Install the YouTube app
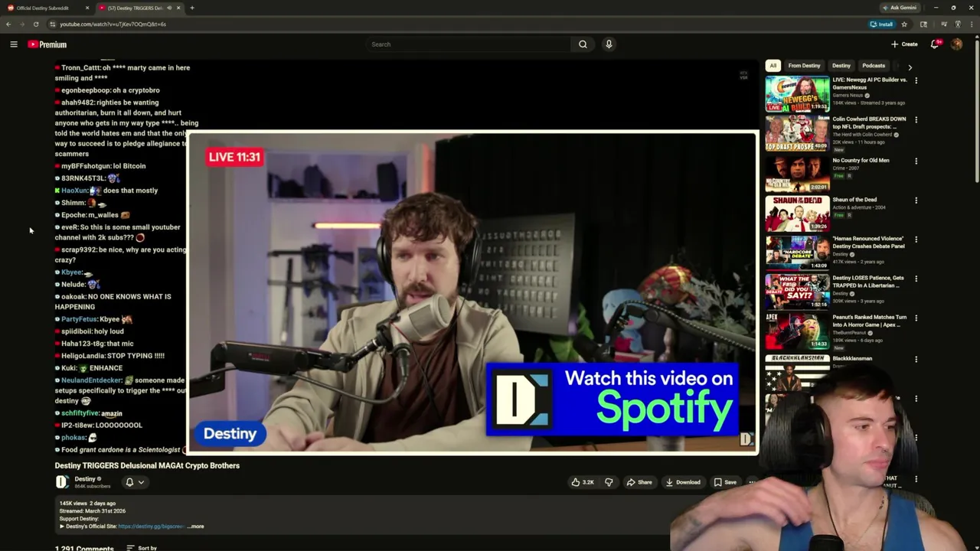 pyautogui.click(x=881, y=24)
